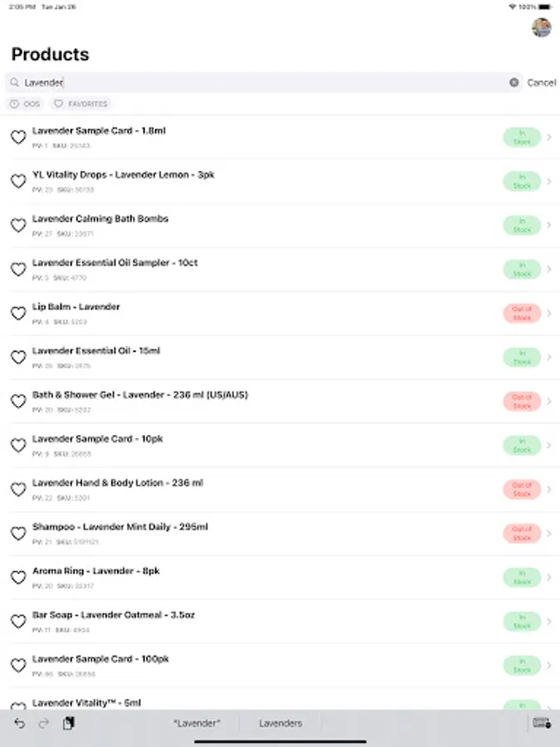
Task: Expand Aroma Ring Lavender 8pk chevron
Action: [x=549, y=578]
